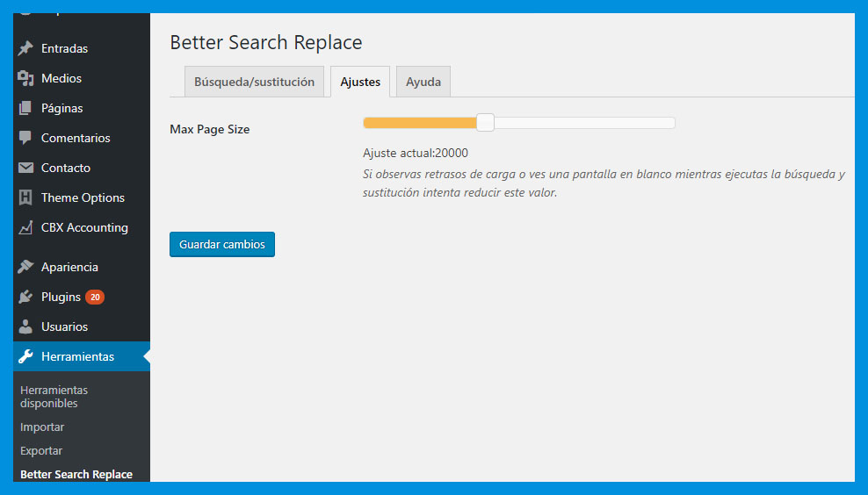Click the orange filled slider track
This screenshot has width=868, height=495.
click(x=420, y=123)
